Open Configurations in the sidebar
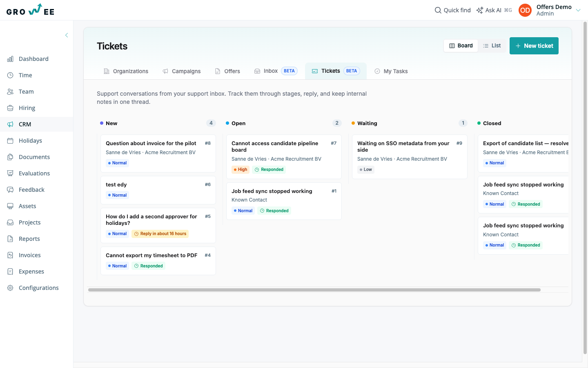This screenshot has height=368, width=588. pyautogui.click(x=37, y=288)
